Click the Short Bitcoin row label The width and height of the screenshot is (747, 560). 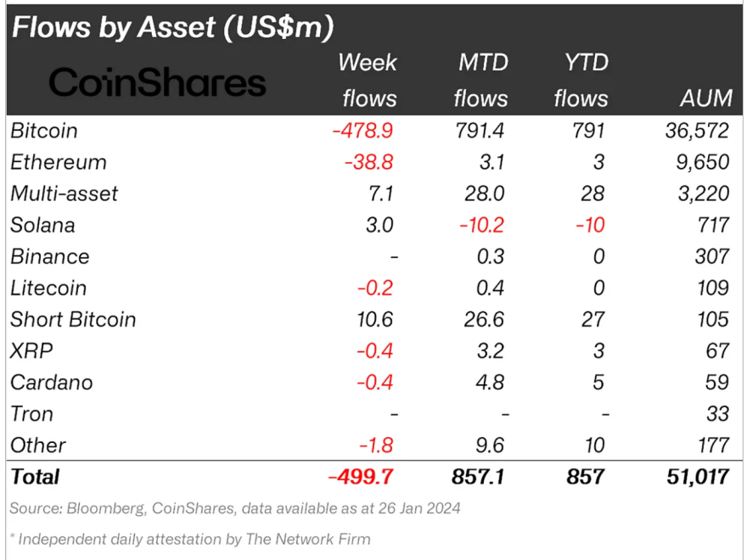point(73,320)
